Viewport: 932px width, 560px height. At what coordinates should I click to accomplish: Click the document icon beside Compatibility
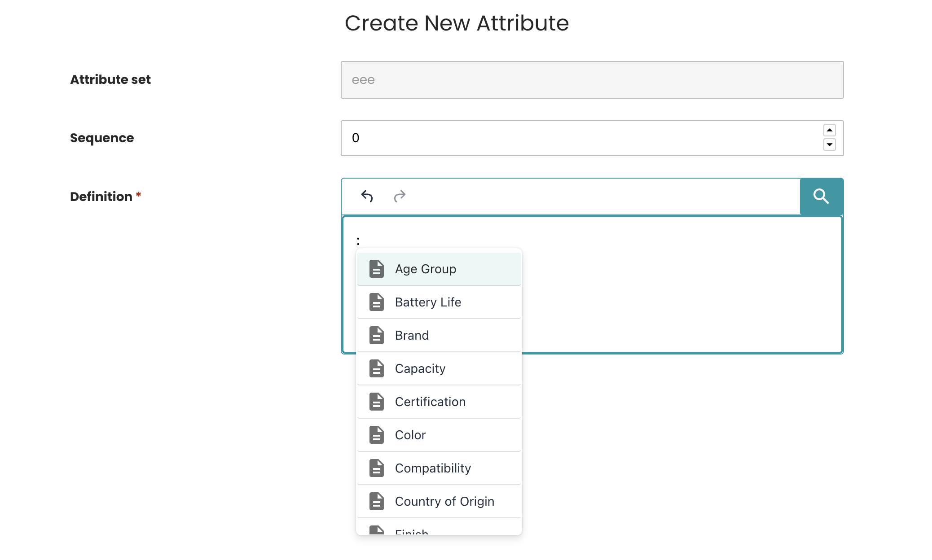click(376, 468)
